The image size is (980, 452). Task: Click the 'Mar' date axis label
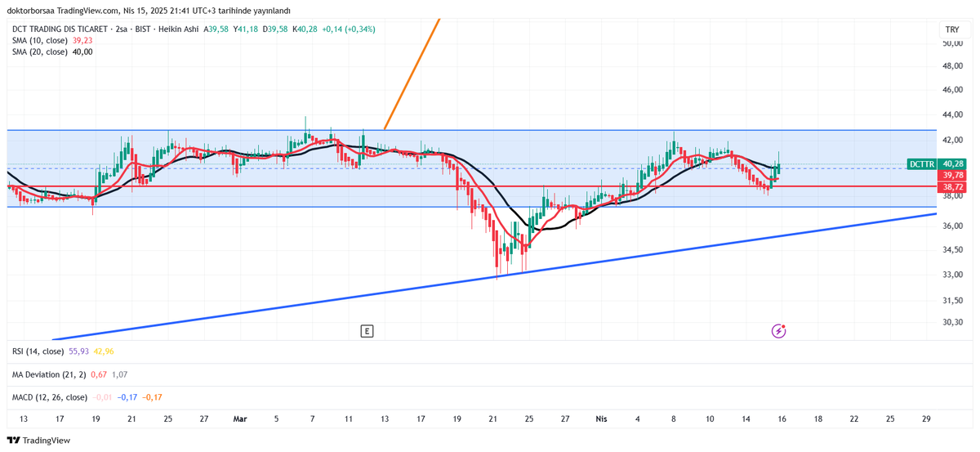click(x=240, y=418)
